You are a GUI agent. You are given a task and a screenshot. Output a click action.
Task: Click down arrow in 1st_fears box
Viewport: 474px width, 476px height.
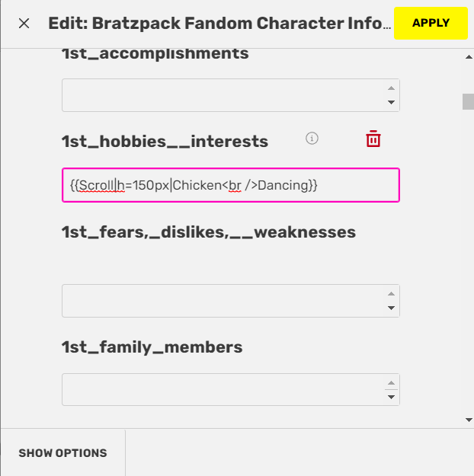point(392,308)
